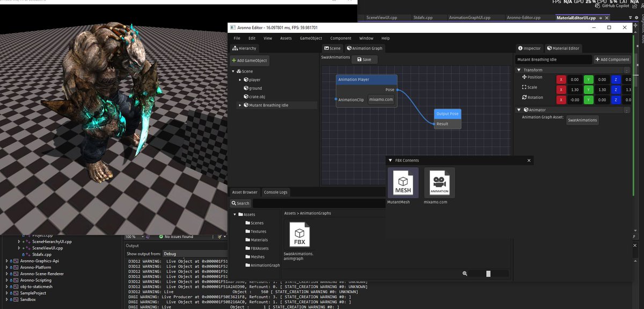Click the Scale icon in Transform
This screenshot has height=309, width=644.
click(x=524, y=87)
